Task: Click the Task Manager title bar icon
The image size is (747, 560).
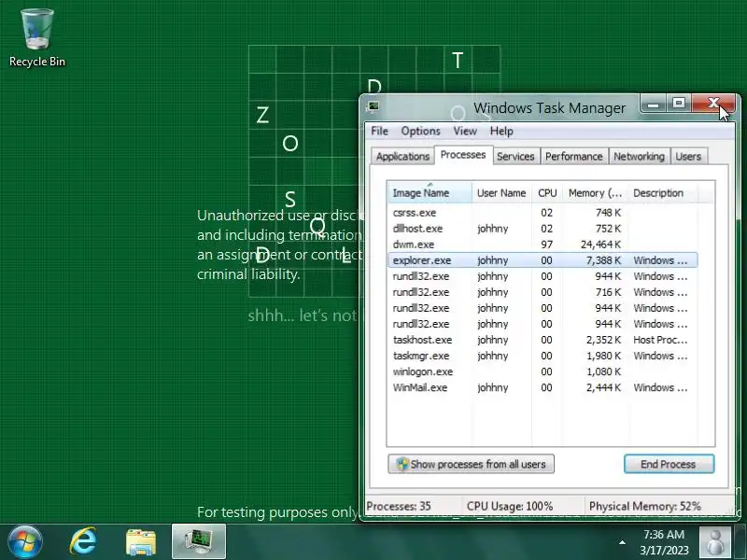Action: pos(373,106)
